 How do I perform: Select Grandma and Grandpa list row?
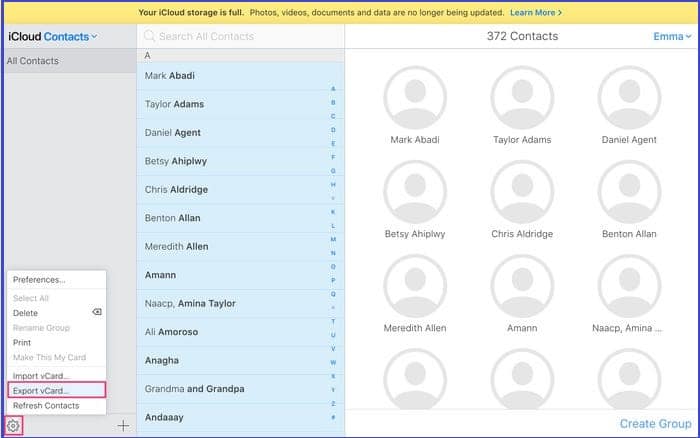pyautogui.click(x=240, y=389)
